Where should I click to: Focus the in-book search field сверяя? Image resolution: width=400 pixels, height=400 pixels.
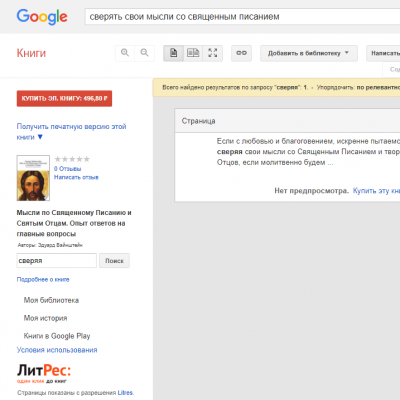point(57,261)
